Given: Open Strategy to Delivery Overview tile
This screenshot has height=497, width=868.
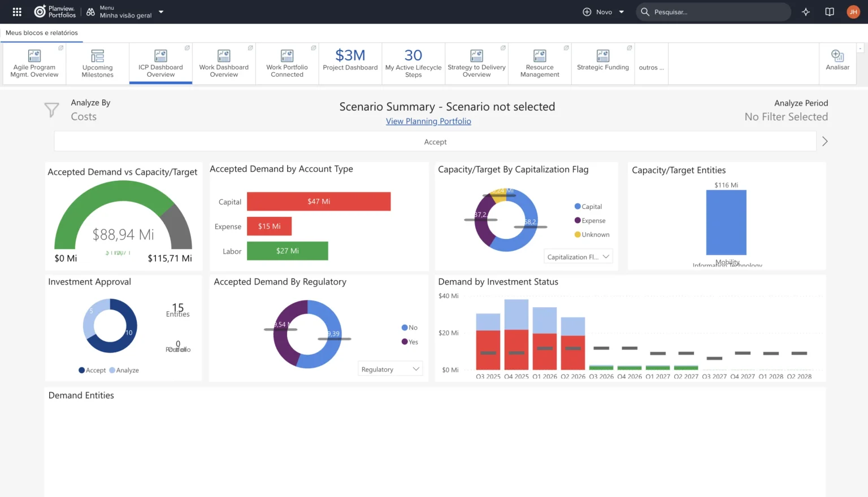Looking at the screenshot, I should [477, 64].
